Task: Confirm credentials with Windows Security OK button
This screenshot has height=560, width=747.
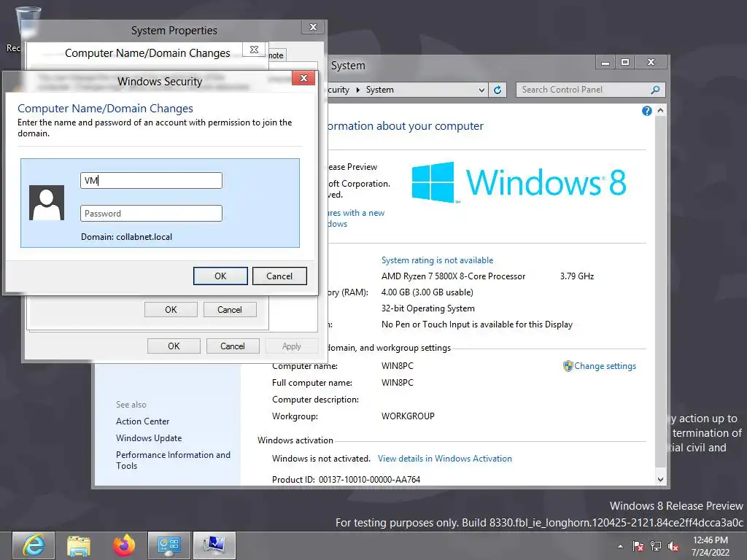Action: pos(220,276)
